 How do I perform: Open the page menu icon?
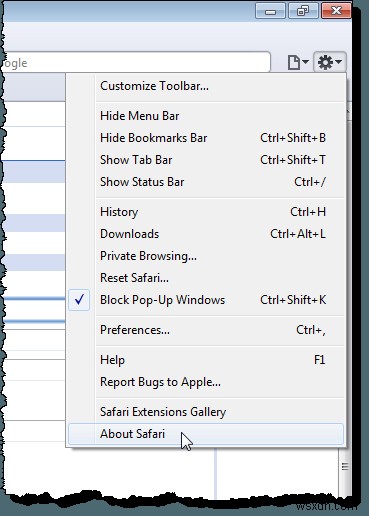pyautogui.click(x=298, y=62)
